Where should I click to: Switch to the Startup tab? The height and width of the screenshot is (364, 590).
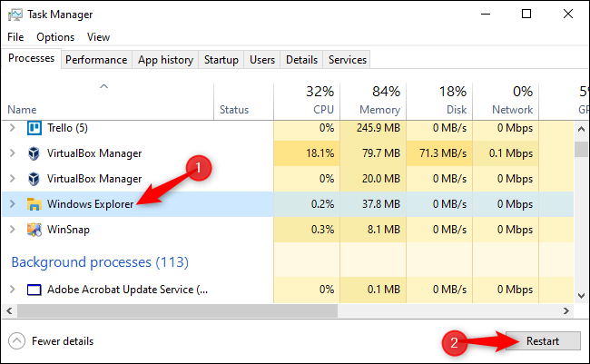tap(221, 60)
